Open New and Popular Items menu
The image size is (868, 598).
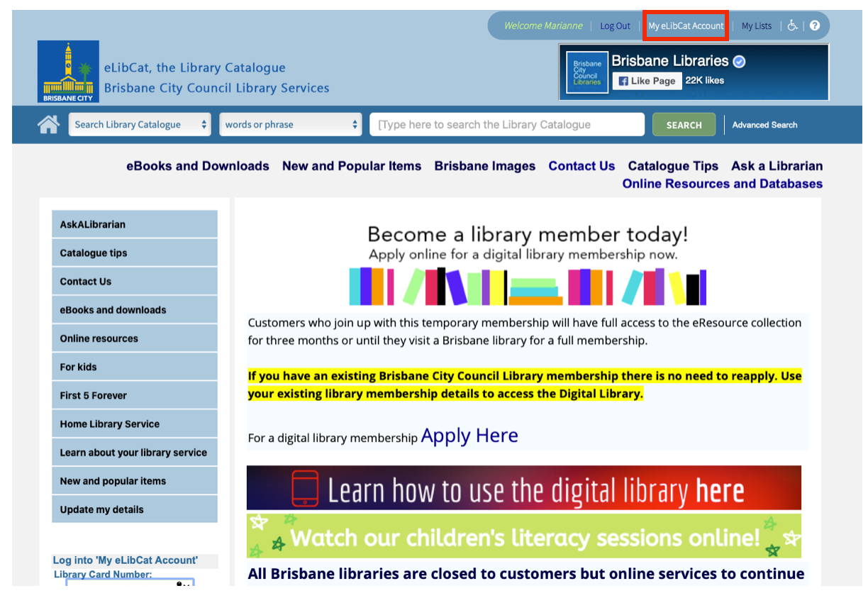(x=352, y=166)
